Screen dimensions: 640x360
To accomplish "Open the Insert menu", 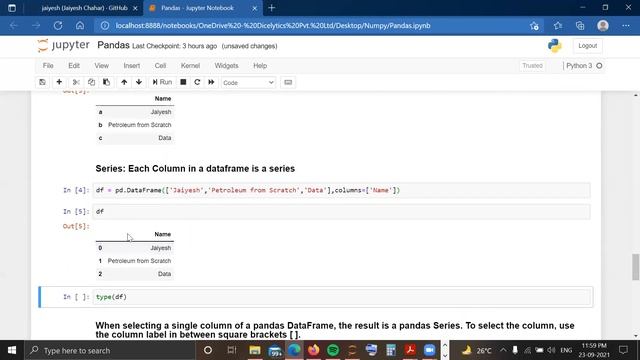I will [x=131, y=66].
